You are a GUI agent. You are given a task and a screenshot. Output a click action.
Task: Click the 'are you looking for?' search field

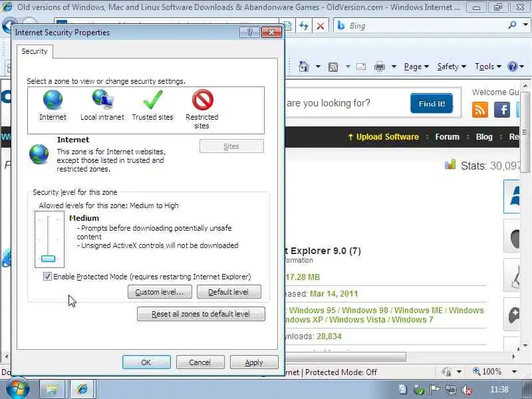tap(345, 103)
